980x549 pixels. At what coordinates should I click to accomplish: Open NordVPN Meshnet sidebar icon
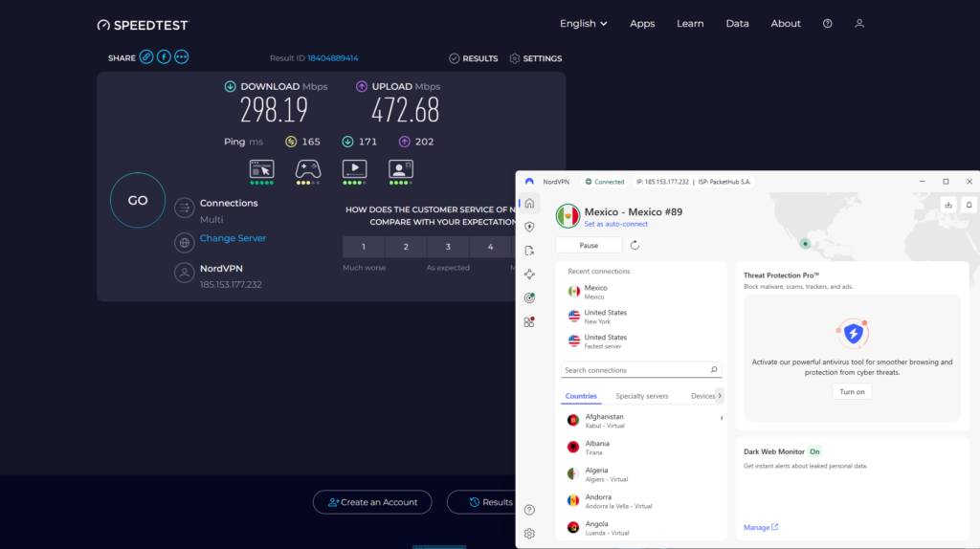click(x=529, y=274)
